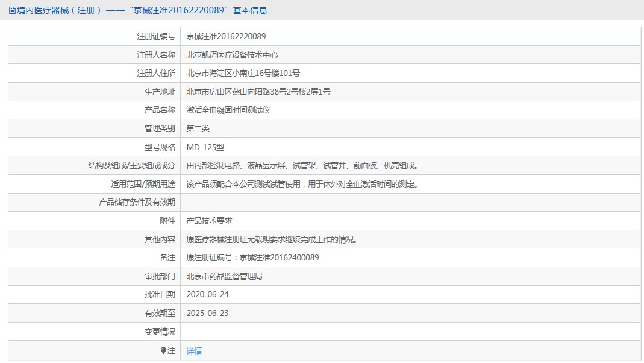Image resolution: width=644 pixels, height=363 pixels.
Task: Click the 变更情况 row label
Action: pyautogui.click(x=160, y=332)
